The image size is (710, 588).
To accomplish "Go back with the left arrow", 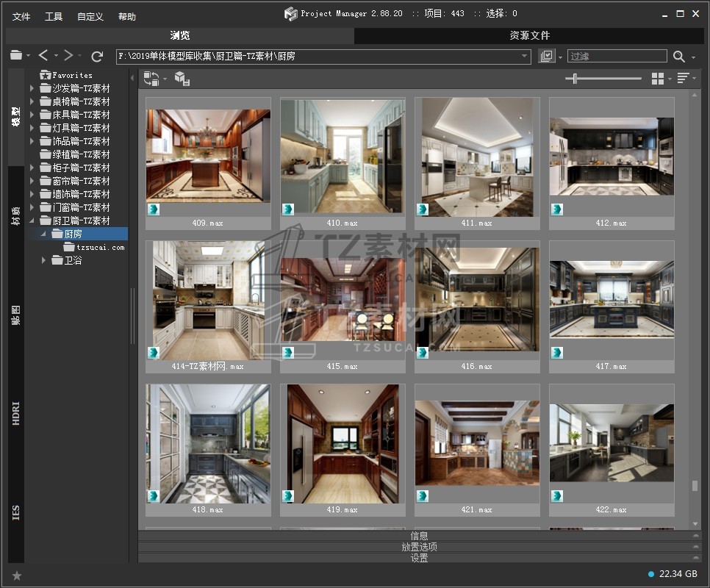I will coord(43,56).
